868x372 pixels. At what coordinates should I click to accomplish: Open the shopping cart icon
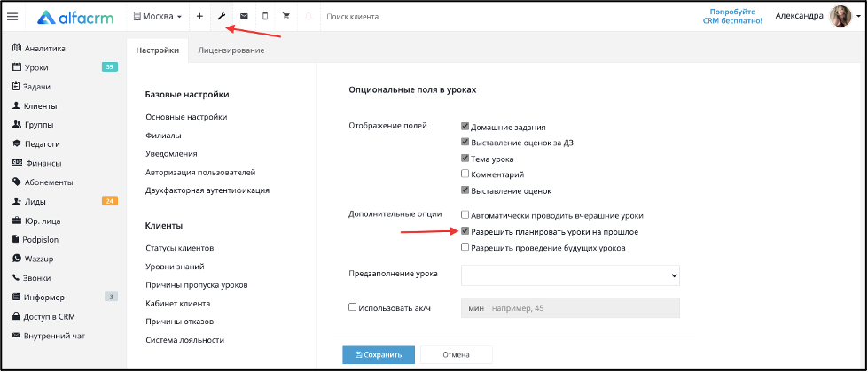tap(286, 17)
